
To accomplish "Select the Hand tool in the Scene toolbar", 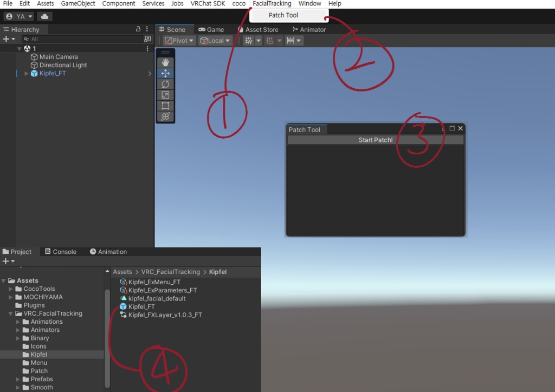I will pos(165,61).
